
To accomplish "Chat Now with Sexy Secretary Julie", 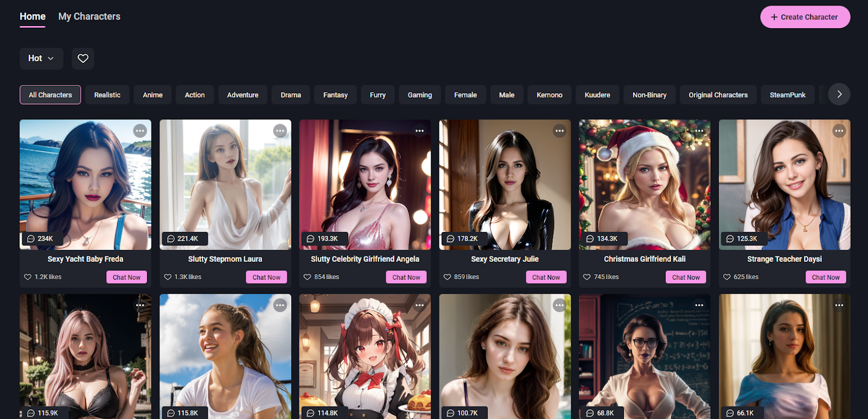I will [546, 277].
